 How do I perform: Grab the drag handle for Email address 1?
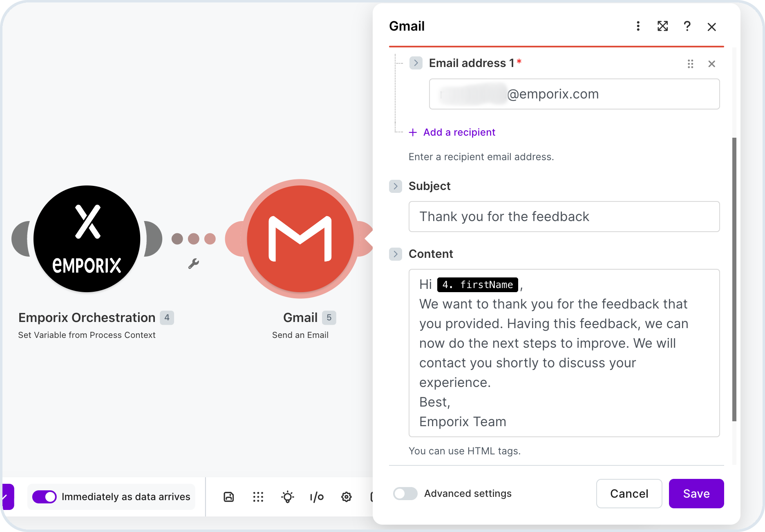690,64
